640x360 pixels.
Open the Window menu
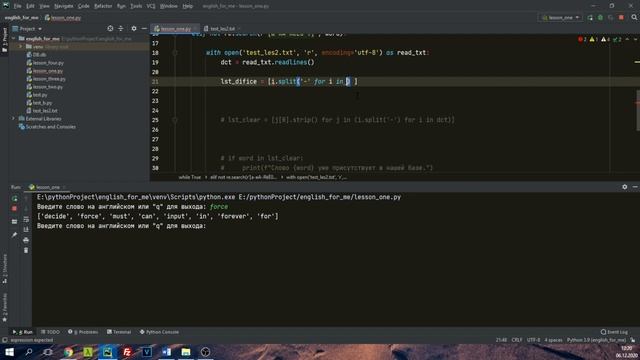(169, 6)
